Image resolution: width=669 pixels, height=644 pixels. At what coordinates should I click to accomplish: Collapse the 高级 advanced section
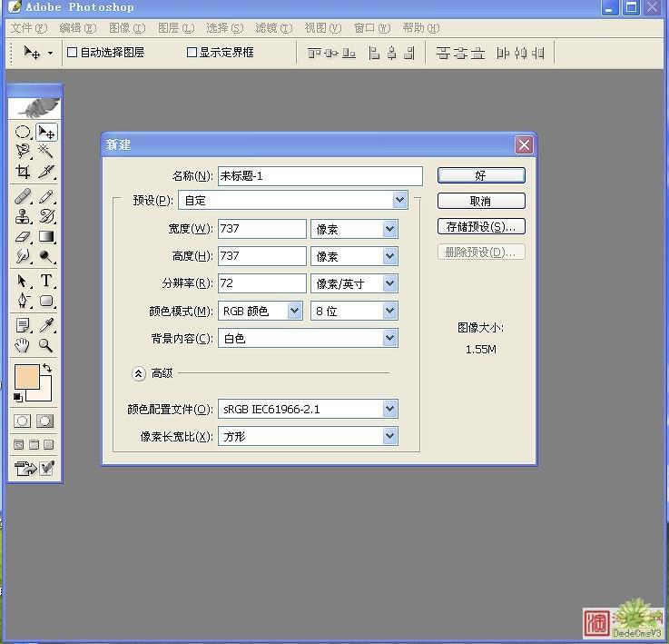tap(138, 373)
